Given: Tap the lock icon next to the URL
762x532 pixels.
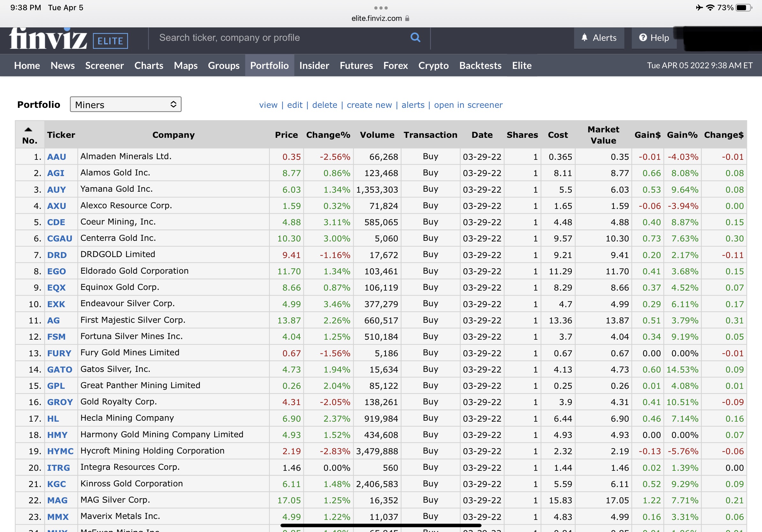Looking at the screenshot, I should click(407, 18).
